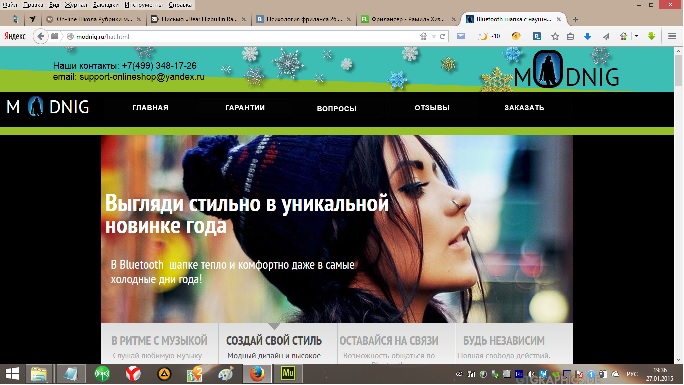684x385 pixels.
Task: Click the page vertical scrollbar thumb
Action: pyautogui.click(x=678, y=70)
